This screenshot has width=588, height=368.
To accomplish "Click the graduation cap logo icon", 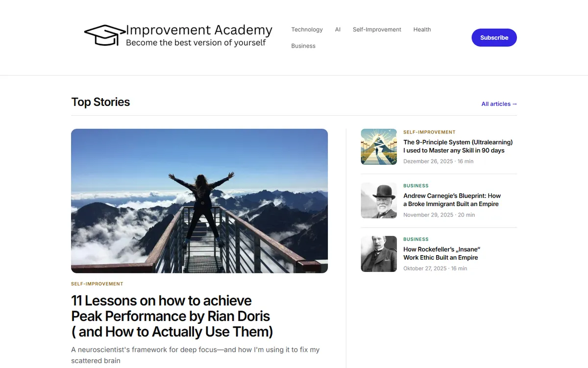I will click(x=104, y=35).
